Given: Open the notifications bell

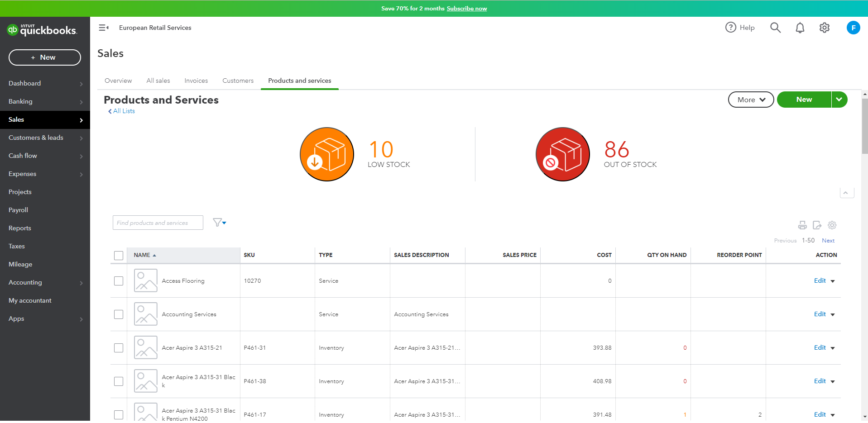Looking at the screenshot, I should click(800, 28).
